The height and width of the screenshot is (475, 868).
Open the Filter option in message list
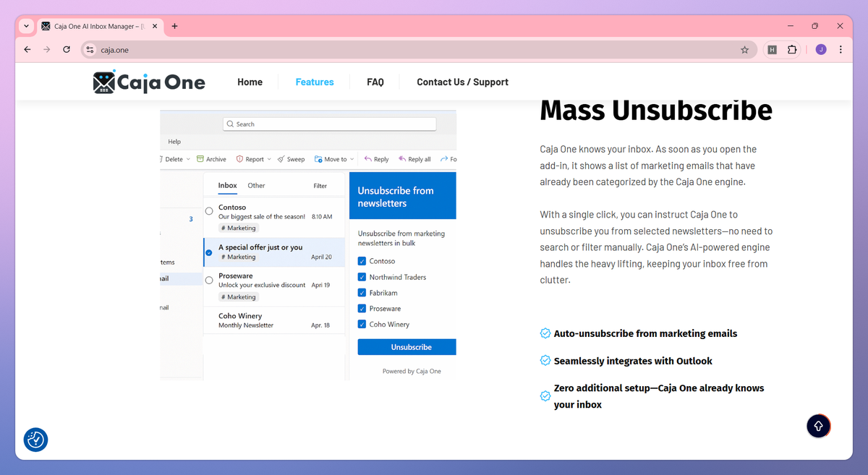coord(320,186)
